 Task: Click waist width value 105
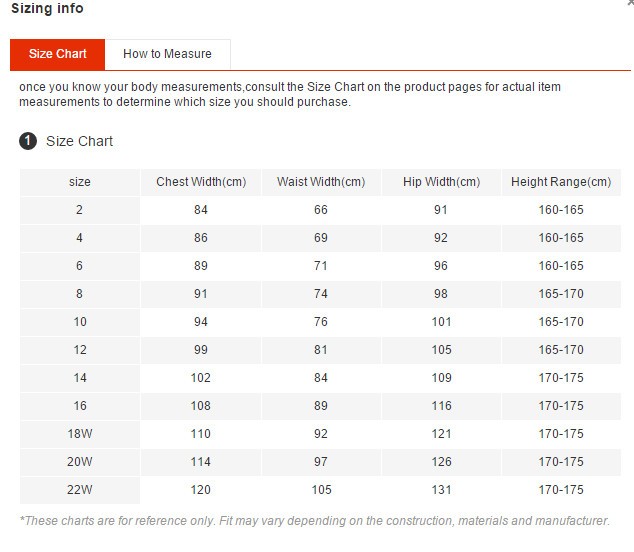(x=321, y=490)
